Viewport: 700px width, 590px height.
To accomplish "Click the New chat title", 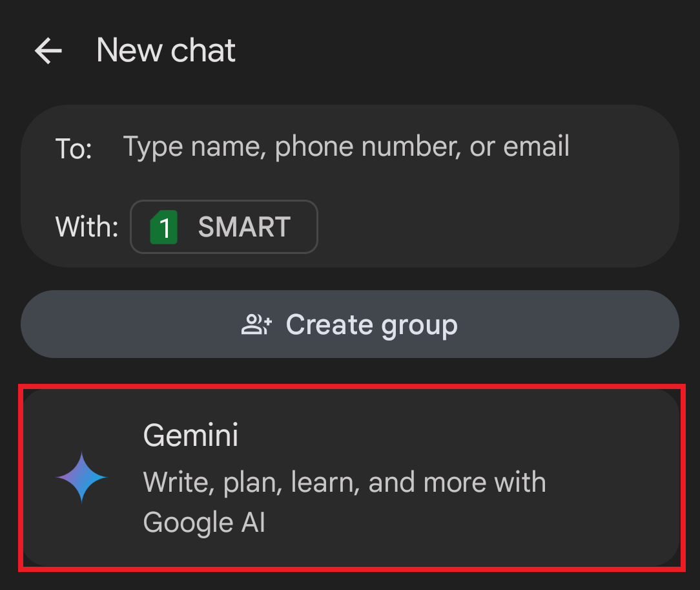I will [165, 50].
